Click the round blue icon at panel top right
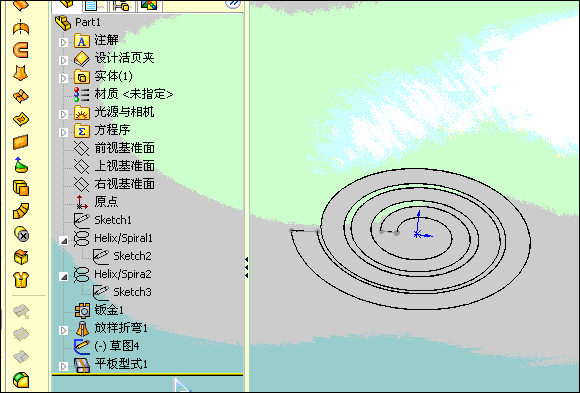Image resolution: width=580 pixels, height=393 pixels. click(233, 4)
